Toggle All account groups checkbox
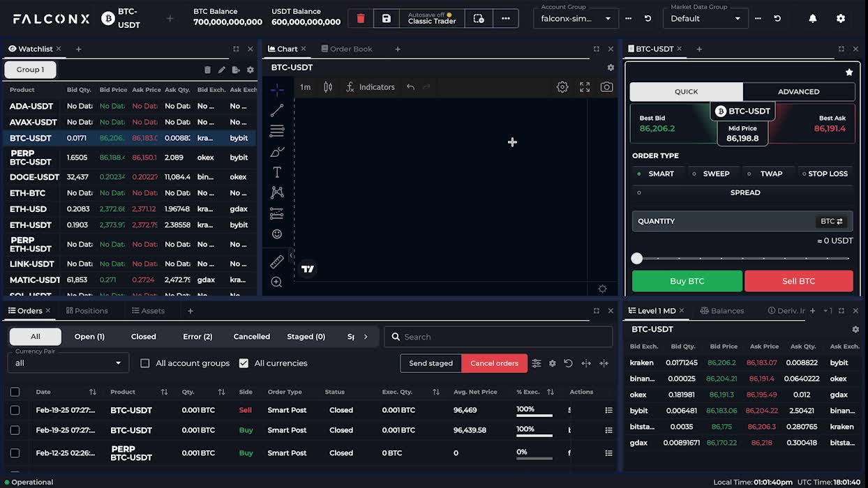Viewport: 868px width, 488px height. [x=145, y=363]
